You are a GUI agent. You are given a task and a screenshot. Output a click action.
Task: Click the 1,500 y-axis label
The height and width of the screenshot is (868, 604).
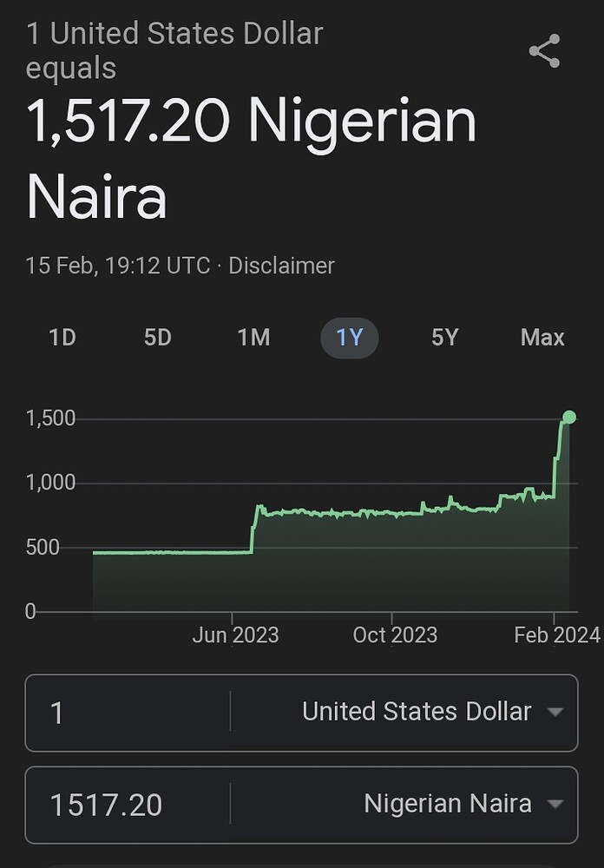click(51, 418)
